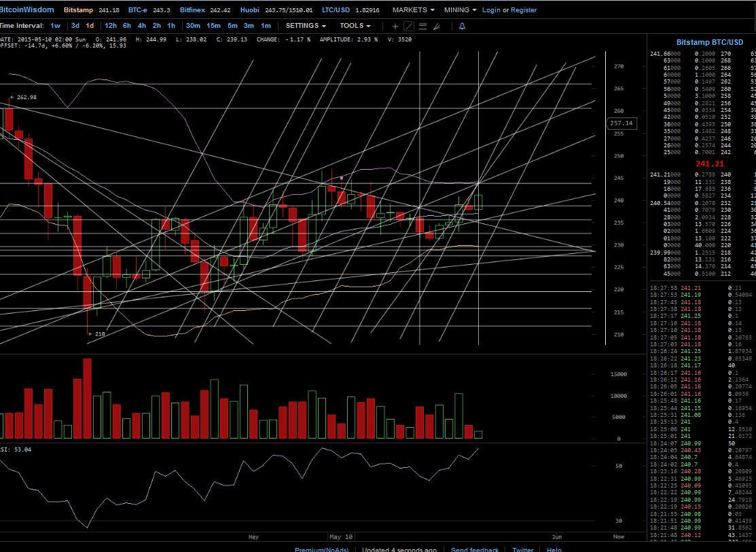This screenshot has width=756, height=552.
Task: Click the Now label on the time axis
Action: pyautogui.click(x=619, y=536)
